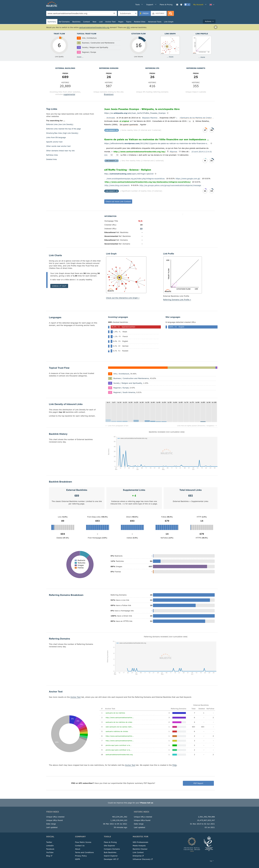
Task: Click the red Spanish/Castilian language bar
Action: [x=136, y=327]
